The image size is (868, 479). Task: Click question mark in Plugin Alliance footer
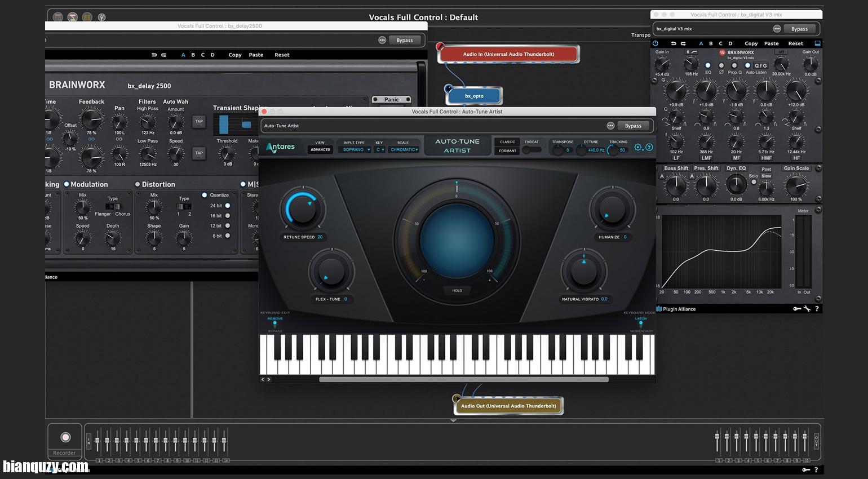(x=817, y=309)
